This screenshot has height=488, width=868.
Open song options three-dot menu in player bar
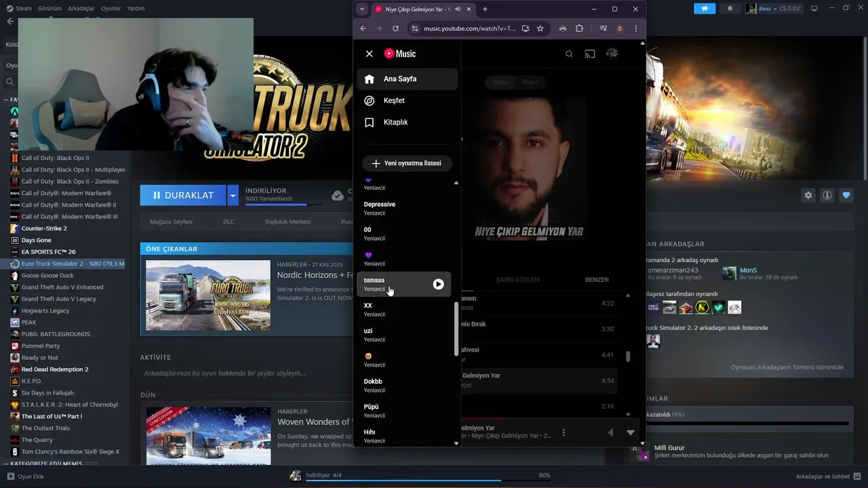[564, 432]
